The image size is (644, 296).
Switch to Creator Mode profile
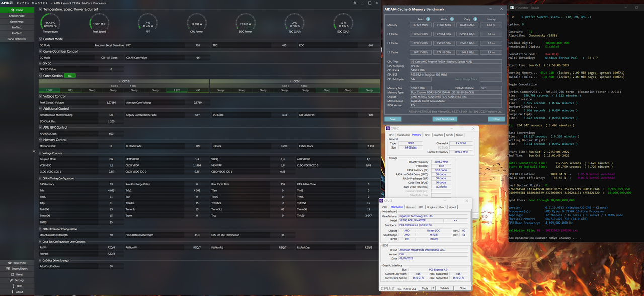tap(17, 16)
